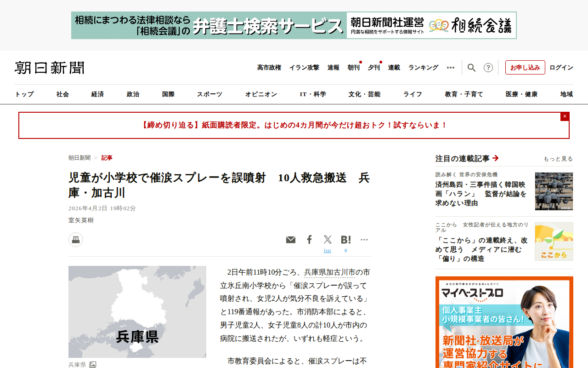Open the マイベストプロ sidebar advertisement
The width and height of the screenshot is (588, 368).
(x=504, y=322)
